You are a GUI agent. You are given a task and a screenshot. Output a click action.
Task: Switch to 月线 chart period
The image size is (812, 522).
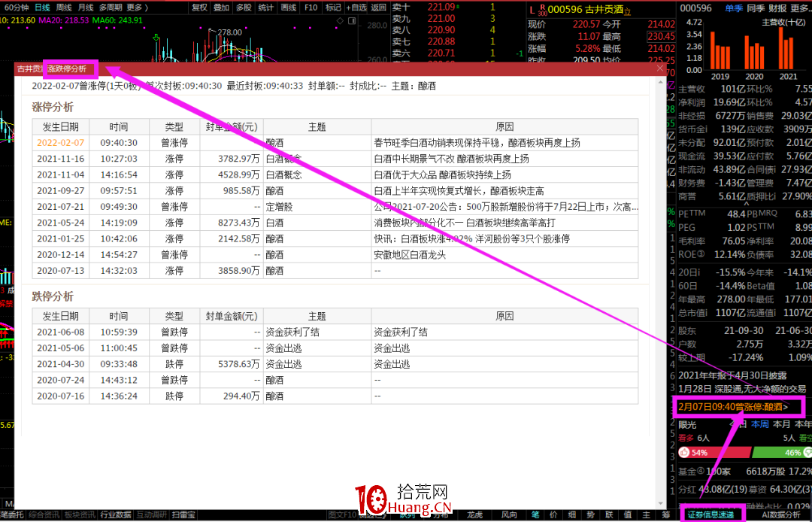tap(86, 8)
